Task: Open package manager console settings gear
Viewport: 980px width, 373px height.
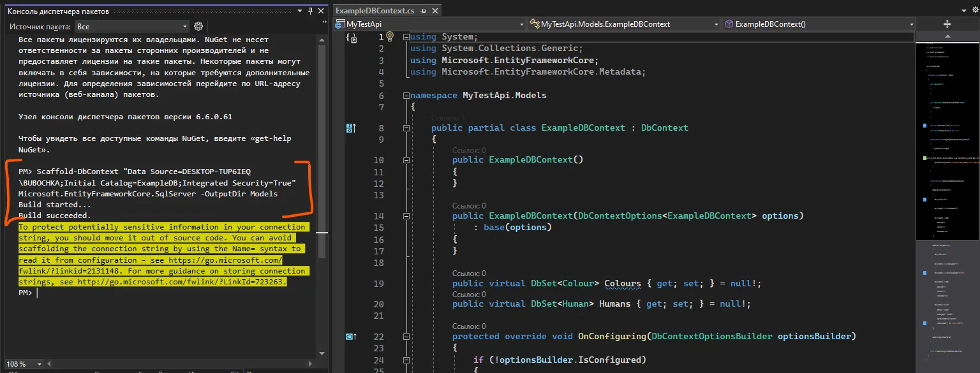Action: pos(198,26)
